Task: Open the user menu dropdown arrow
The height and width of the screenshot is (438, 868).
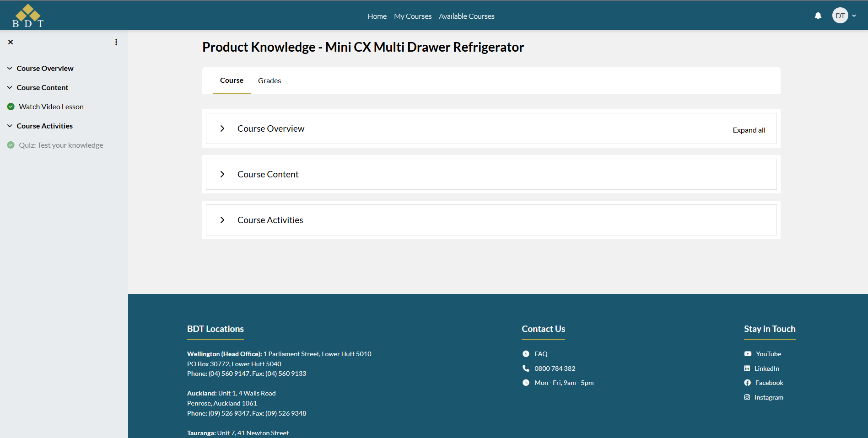Action: click(854, 16)
